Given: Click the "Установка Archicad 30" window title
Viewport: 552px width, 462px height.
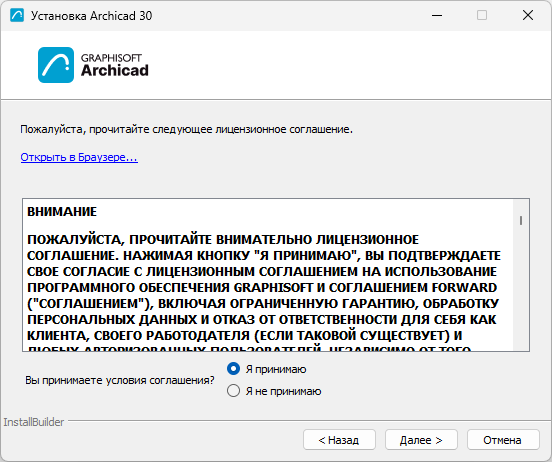Looking at the screenshot, I should click(92, 15).
